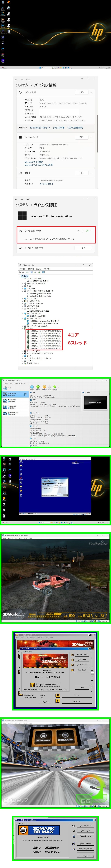Image resolution: width=111 pixels, height=868 pixels.
Task: Select the Windows98_Base virtual machine icon
Action: [5, 413]
